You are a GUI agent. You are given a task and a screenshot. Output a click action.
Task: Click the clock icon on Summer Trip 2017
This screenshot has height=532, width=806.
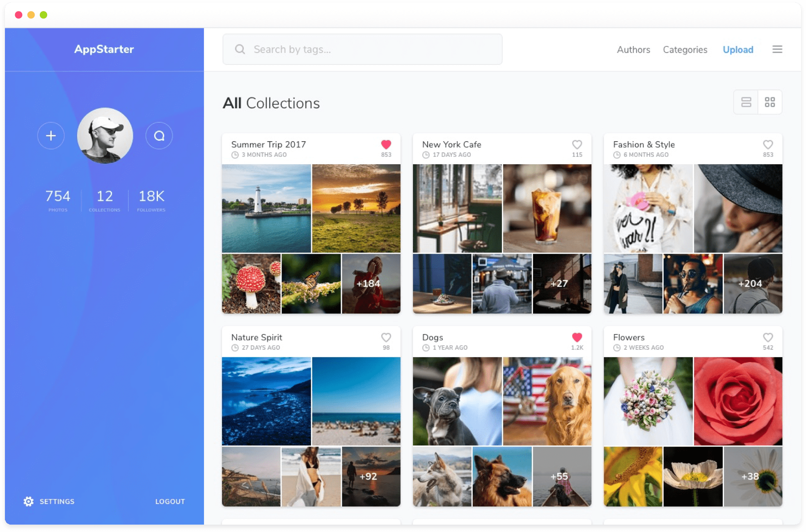click(234, 155)
